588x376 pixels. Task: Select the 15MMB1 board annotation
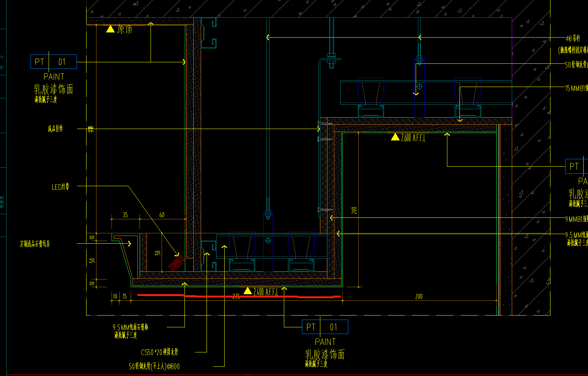click(577, 88)
